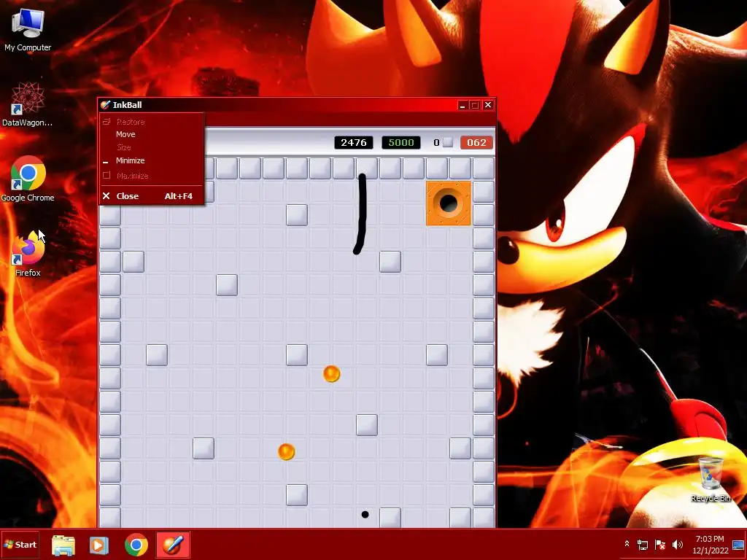Close the InkBall window with the X button

coord(488,105)
